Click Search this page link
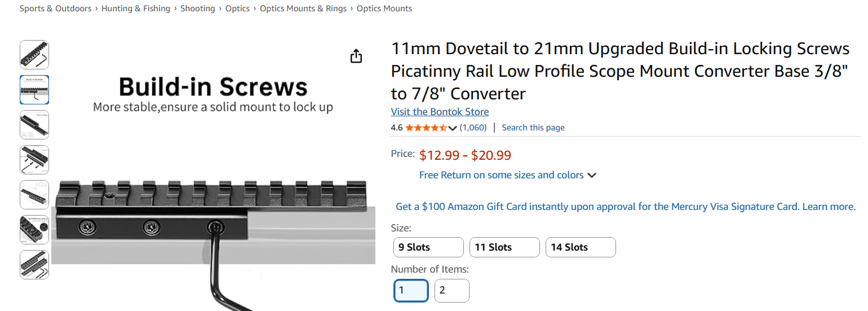 (533, 128)
